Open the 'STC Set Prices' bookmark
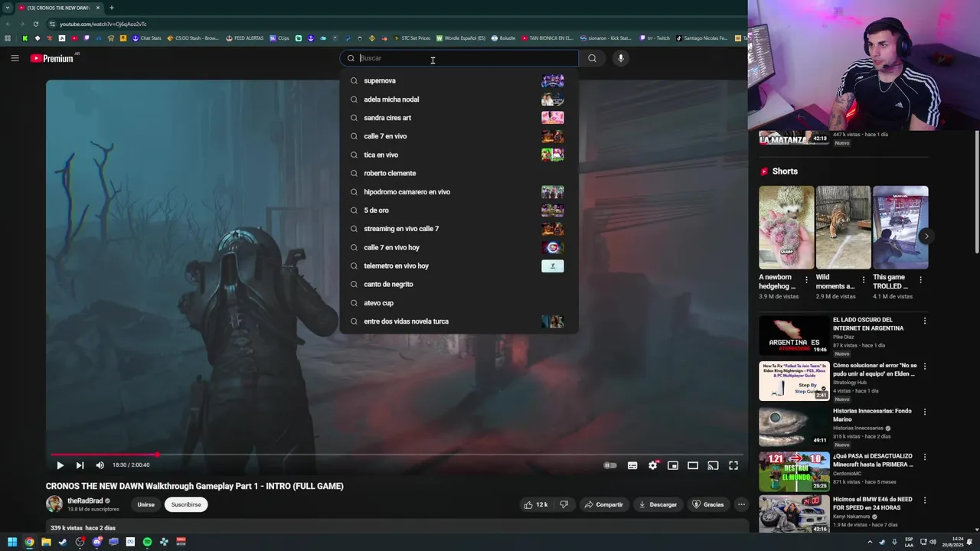Screen dimensions: 980x551 (411, 38)
